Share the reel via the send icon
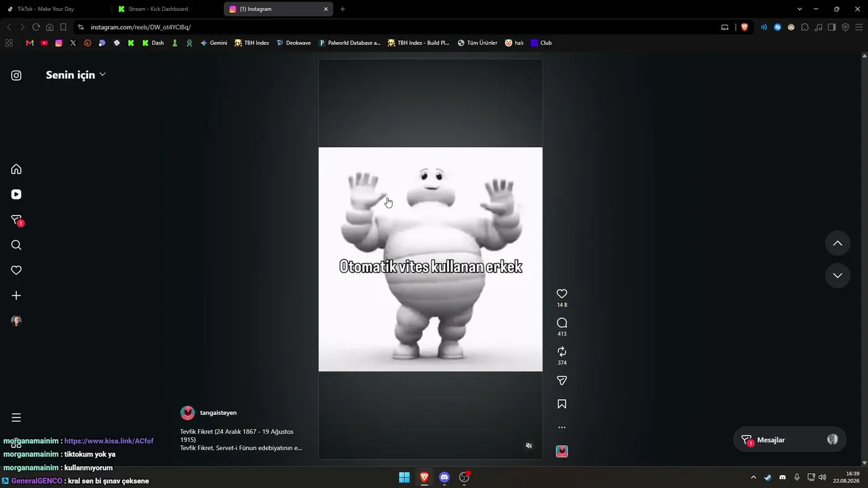 (x=561, y=380)
